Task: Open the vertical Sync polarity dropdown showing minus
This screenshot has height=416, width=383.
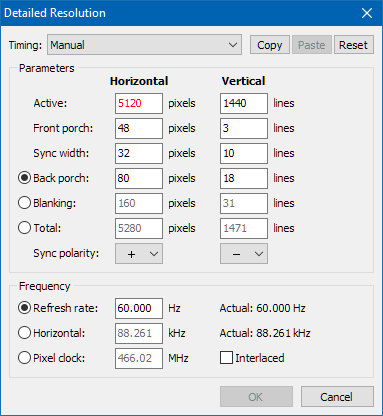Action: (x=244, y=254)
